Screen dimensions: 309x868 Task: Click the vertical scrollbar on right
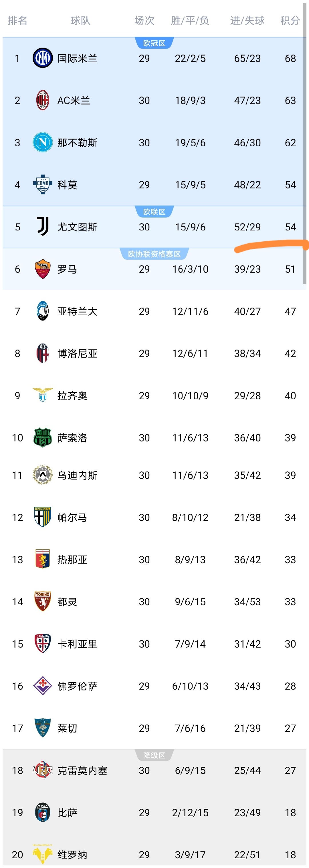click(x=305, y=142)
